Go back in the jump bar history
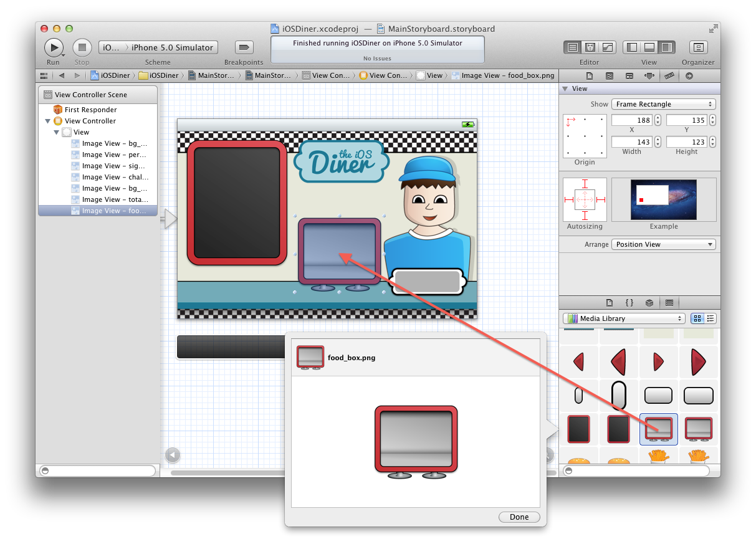756x539 pixels. click(x=61, y=75)
